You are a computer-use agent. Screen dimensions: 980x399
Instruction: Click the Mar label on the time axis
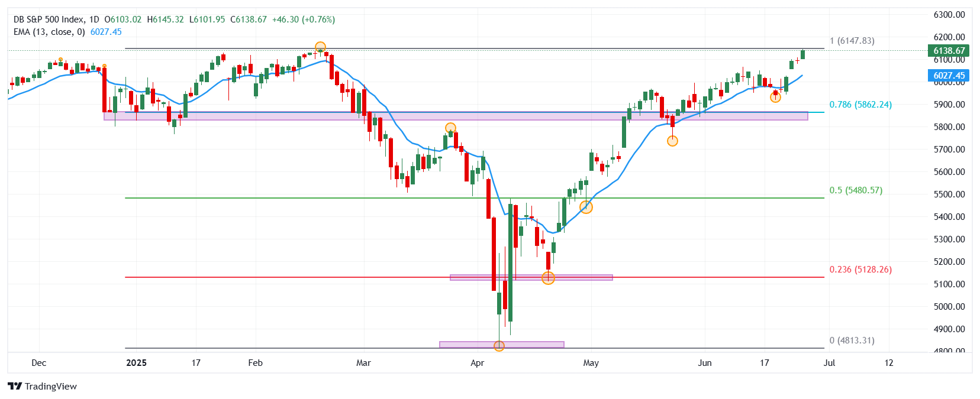[363, 363]
